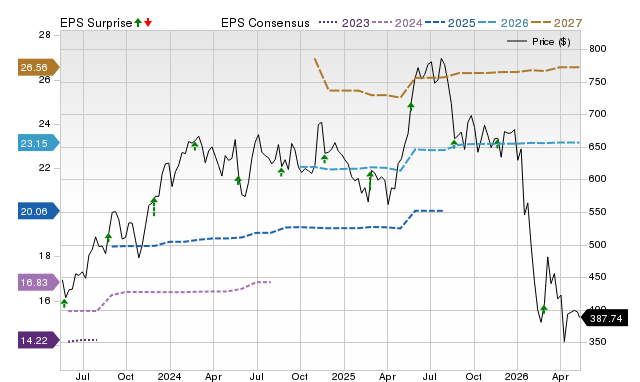Click the earliest green surprise arrow at chart start
The height and width of the screenshot is (382, 640).
(64, 303)
